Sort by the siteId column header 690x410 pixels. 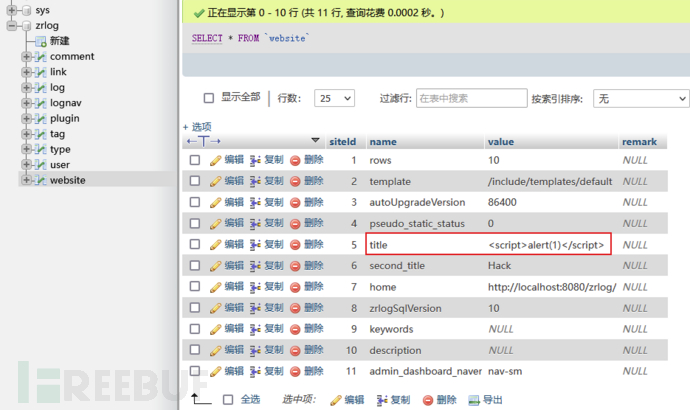coord(342,142)
